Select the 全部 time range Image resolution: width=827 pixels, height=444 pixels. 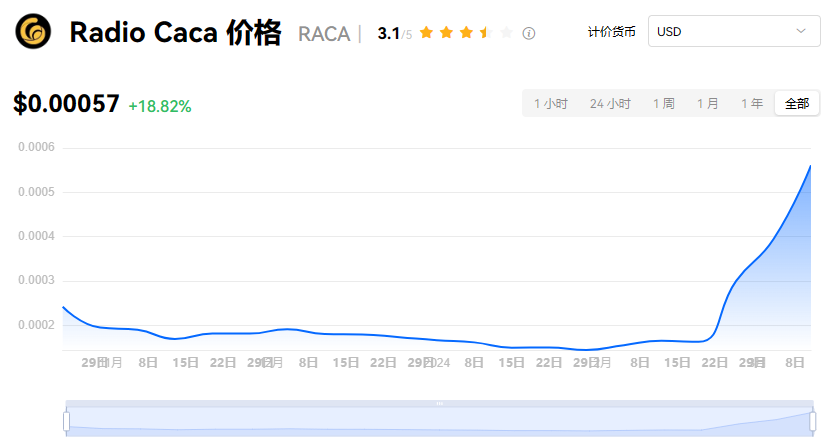(797, 103)
